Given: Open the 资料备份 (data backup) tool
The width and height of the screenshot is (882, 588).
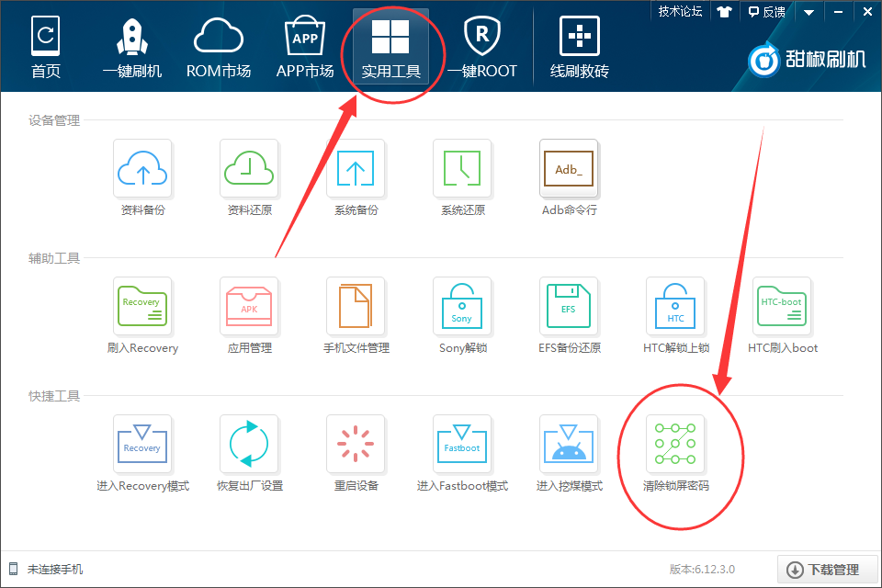Looking at the screenshot, I should click(x=142, y=169).
